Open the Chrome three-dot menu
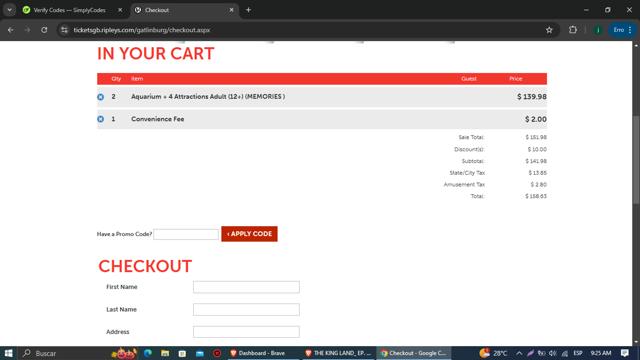The width and height of the screenshot is (640, 360). click(x=630, y=30)
